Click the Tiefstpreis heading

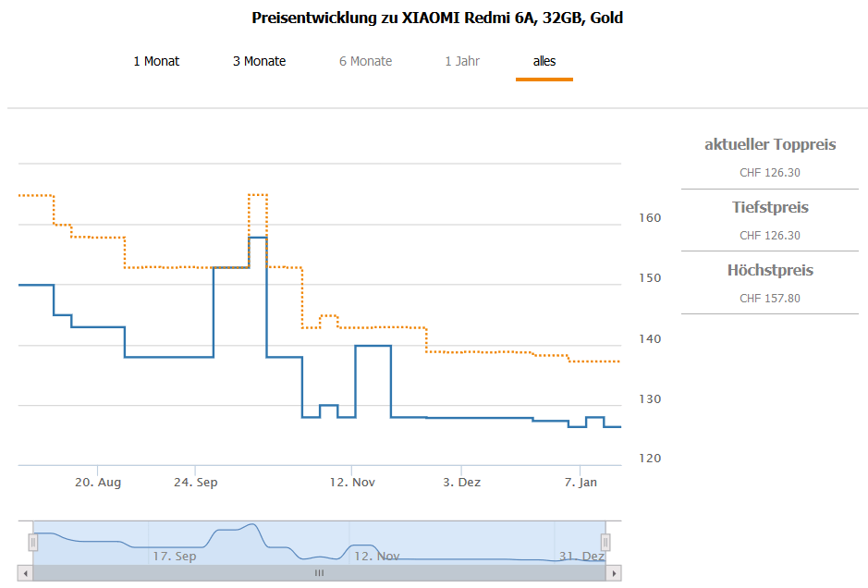770,207
